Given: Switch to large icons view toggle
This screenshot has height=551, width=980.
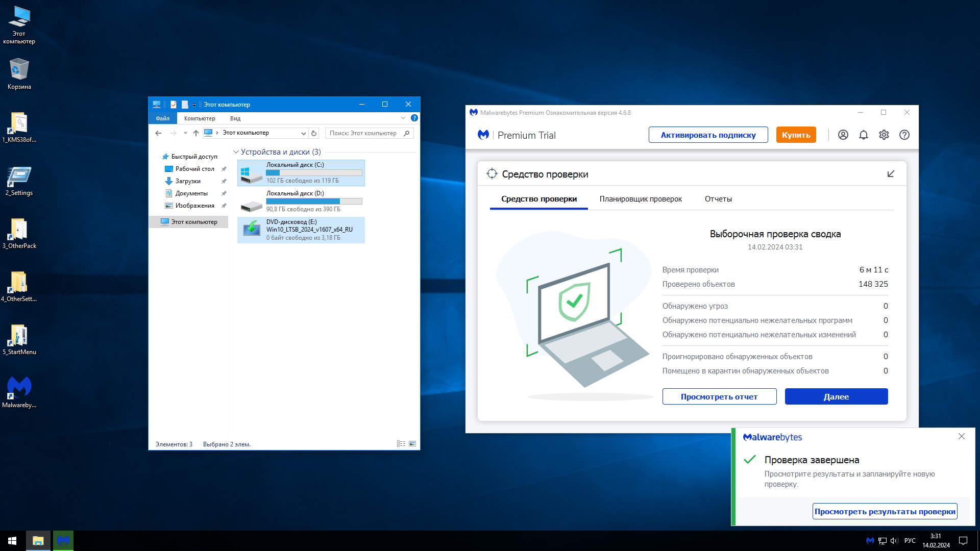Looking at the screenshot, I should coord(412,444).
